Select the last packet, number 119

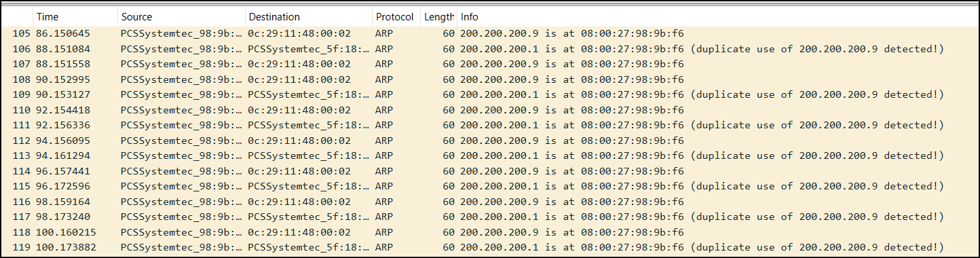pos(490,247)
